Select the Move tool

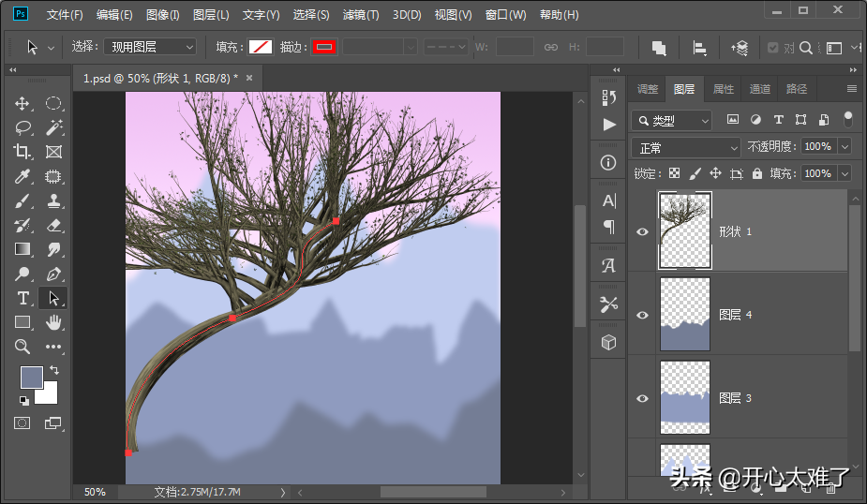(22, 103)
